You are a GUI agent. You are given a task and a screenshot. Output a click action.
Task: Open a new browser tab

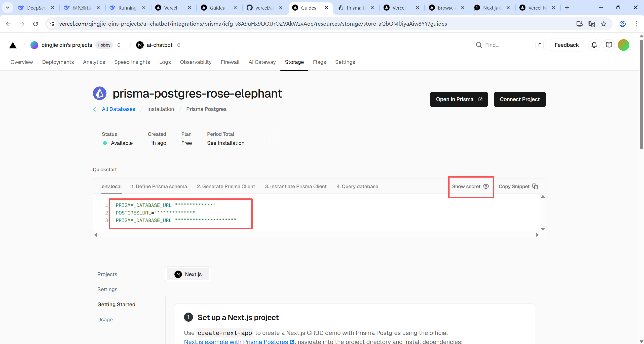pos(567,8)
